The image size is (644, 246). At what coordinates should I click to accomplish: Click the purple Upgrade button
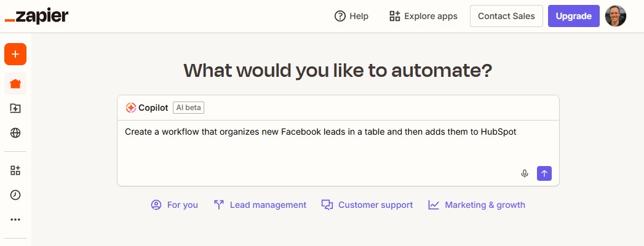[574, 16]
